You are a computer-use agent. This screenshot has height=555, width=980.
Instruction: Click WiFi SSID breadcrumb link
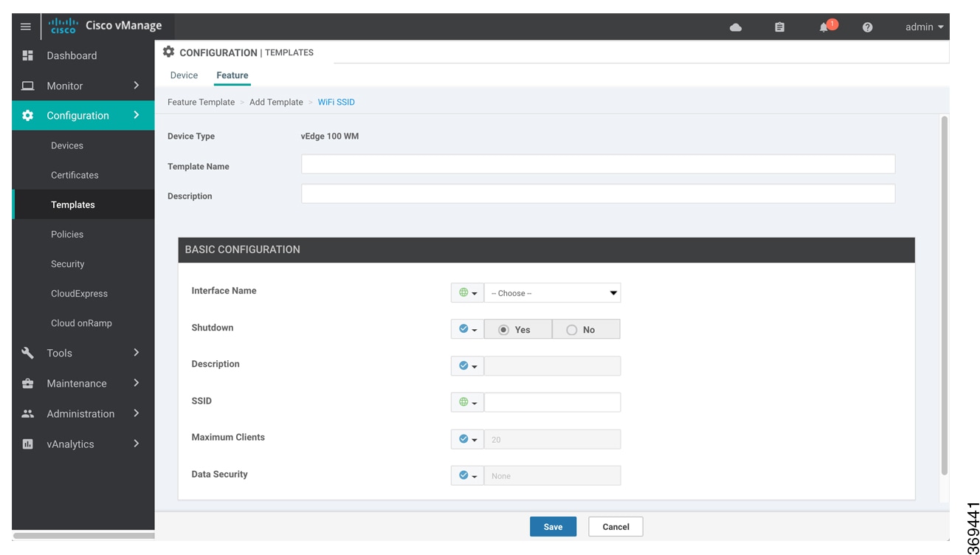337,102
